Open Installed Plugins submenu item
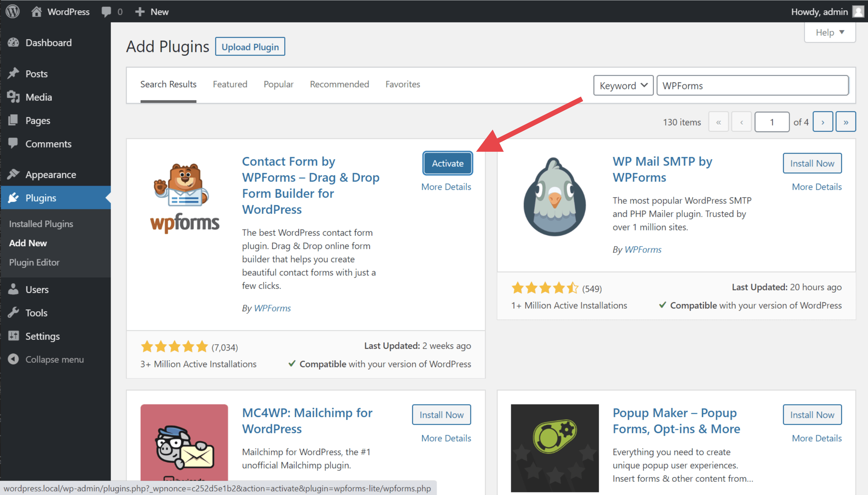Viewport: 868px width, 495px height. point(41,224)
